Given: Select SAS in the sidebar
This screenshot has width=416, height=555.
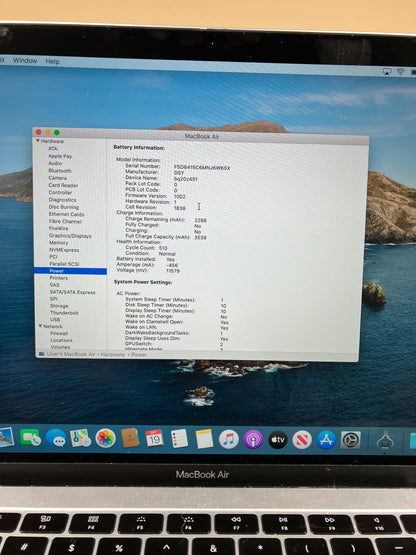Looking at the screenshot, I should [55, 285].
